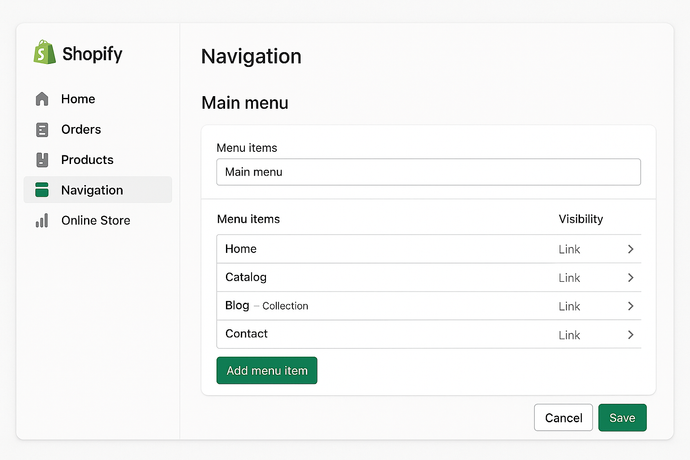Go to Products in the sidebar
This screenshot has width=690, height=460.
(87, 160)
